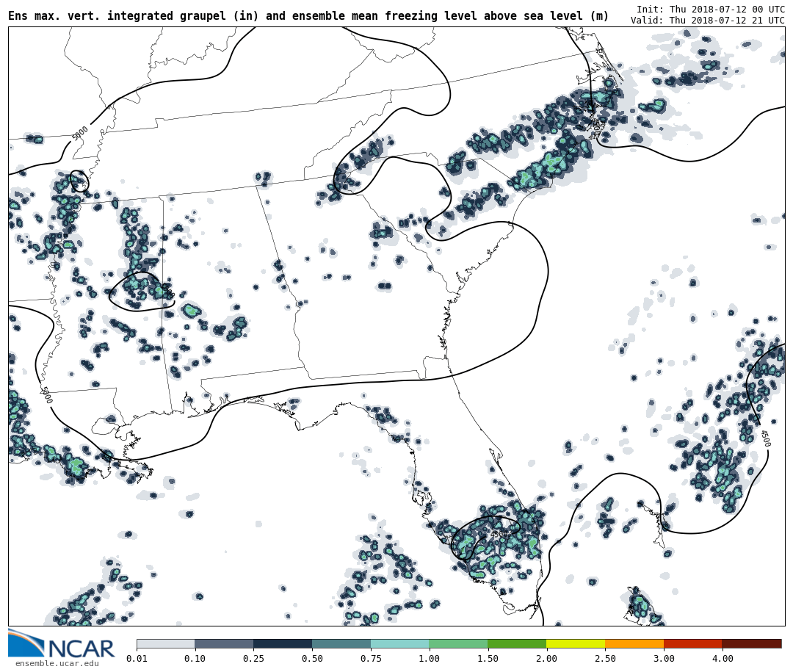
Task: Choose the dark brown above-4.00 colorbar swatch
Action: tap(752, 644)
